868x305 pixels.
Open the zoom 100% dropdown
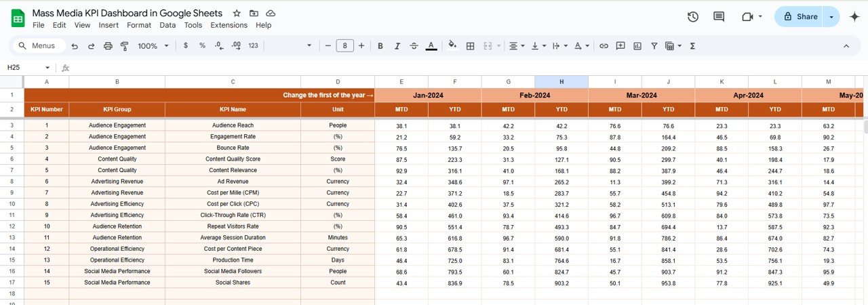coord(153,46)
